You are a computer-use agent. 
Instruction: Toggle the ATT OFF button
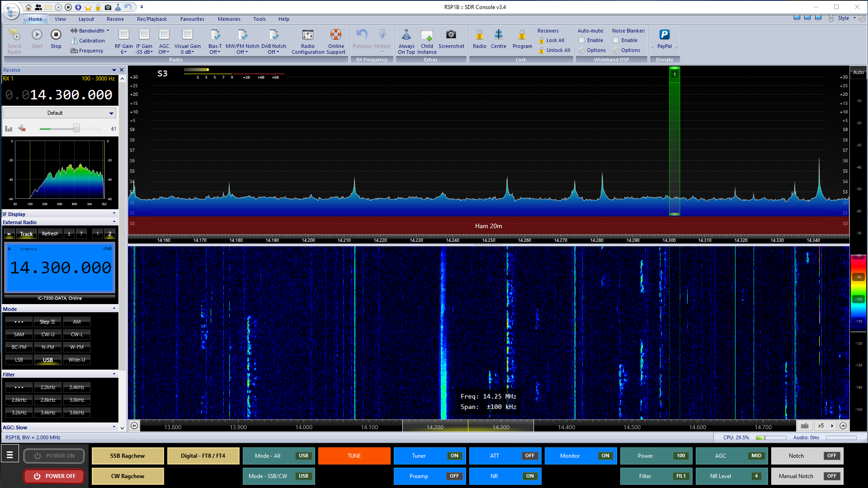(505, 455)
